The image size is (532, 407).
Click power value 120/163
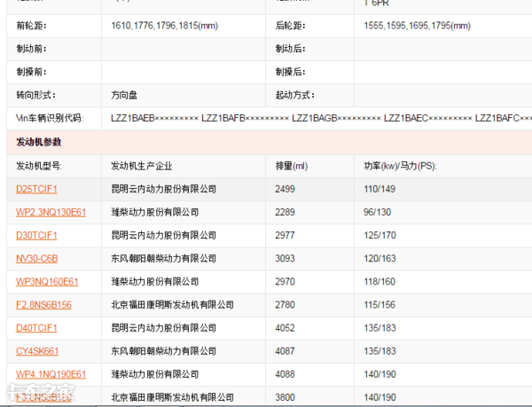379,258
